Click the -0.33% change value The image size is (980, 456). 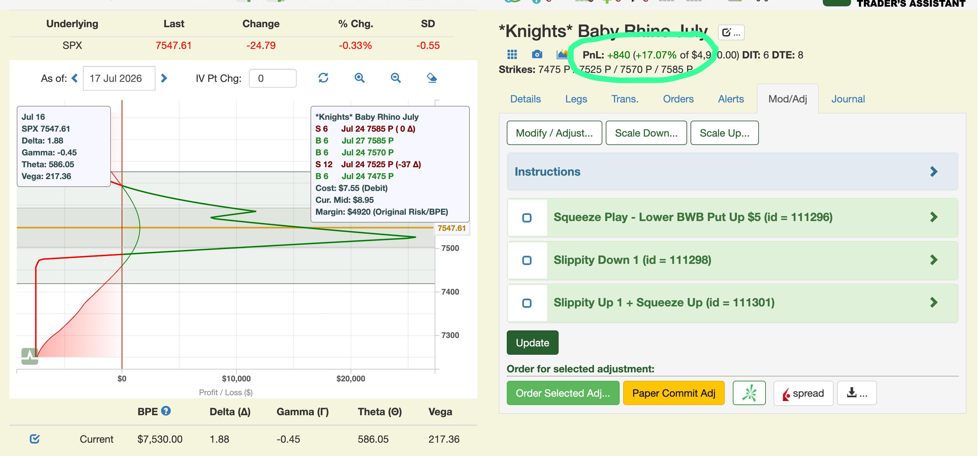pos(355,46)
